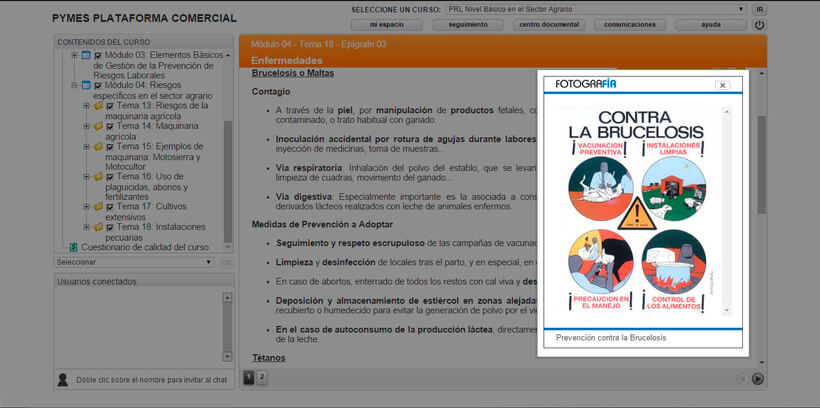Go to page 1
This screenshot has width=820, height=408.
249,376
